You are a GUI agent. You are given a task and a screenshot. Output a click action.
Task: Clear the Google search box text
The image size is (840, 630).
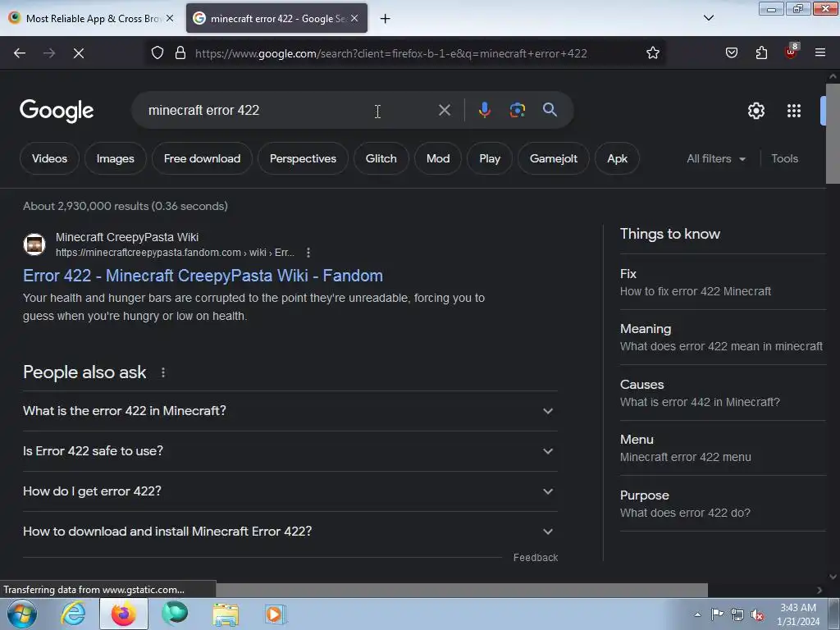pyautogui.click(x=444, y=111)
